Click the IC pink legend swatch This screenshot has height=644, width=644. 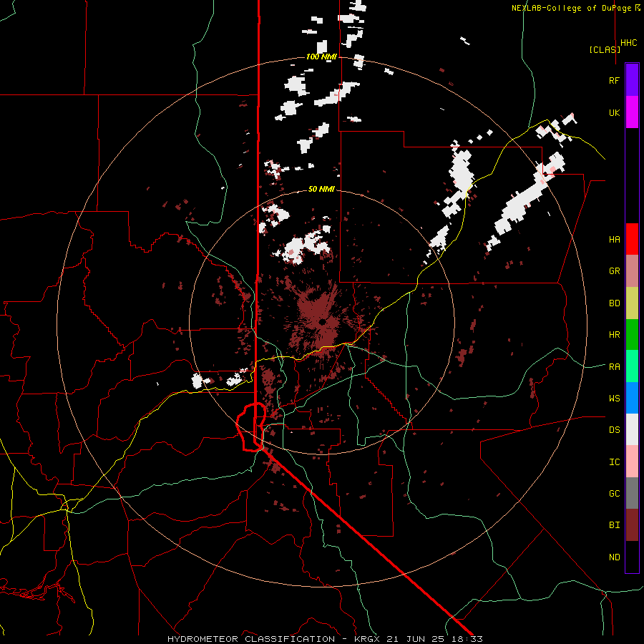point(632,462)
